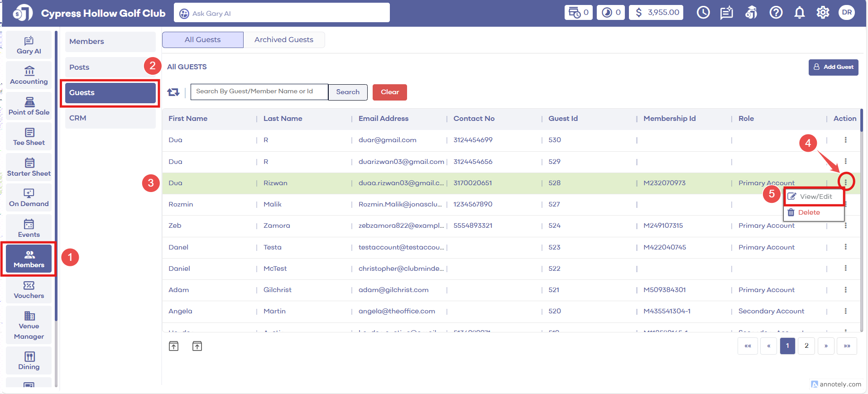Open action menu for Zeb Zamora row
Screen dimensions: 868x394
(x=845, y=226)
